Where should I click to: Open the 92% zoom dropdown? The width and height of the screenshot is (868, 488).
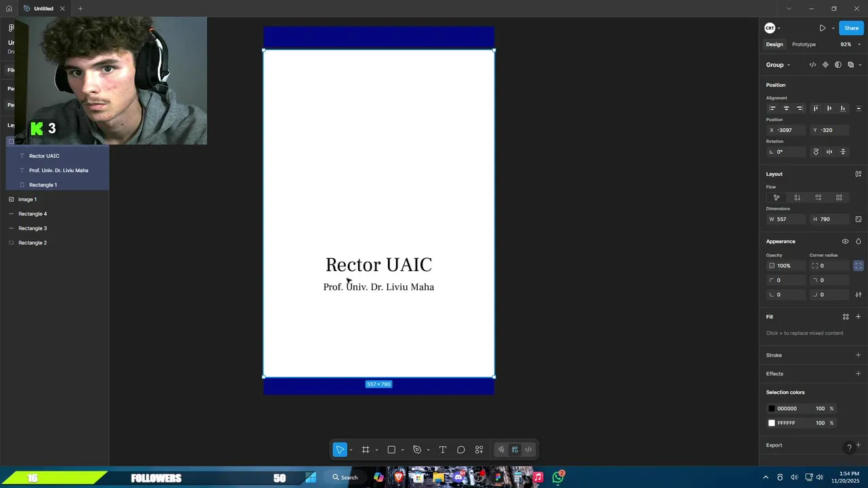(850, 45)
